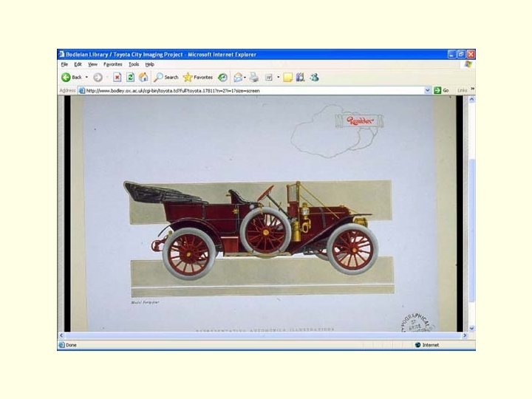
Task: Click the grey Forward arrow button
Action: [x=98, y=78]
